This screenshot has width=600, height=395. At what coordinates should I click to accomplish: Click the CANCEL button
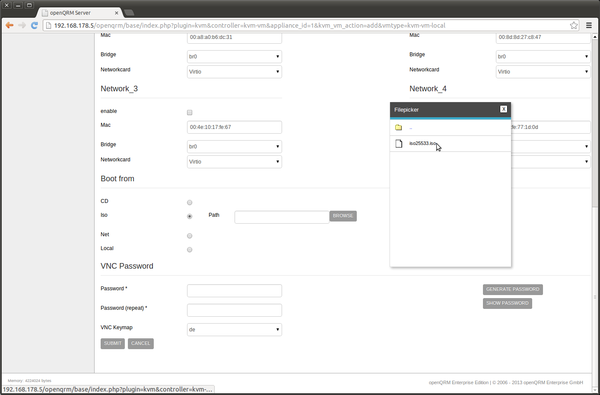point(141,343)
